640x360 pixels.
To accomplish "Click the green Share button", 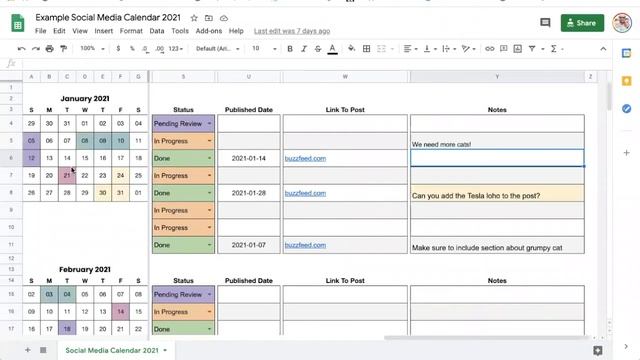I will [582, 23].
